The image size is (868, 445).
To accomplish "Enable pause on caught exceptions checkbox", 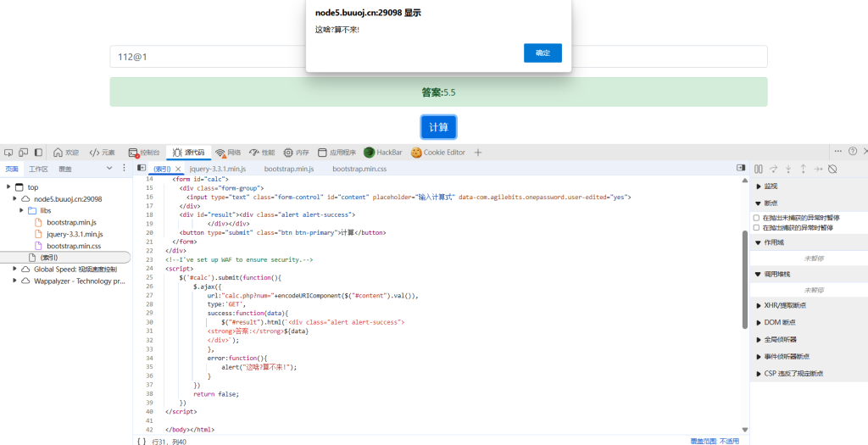I will pos(756,227).
